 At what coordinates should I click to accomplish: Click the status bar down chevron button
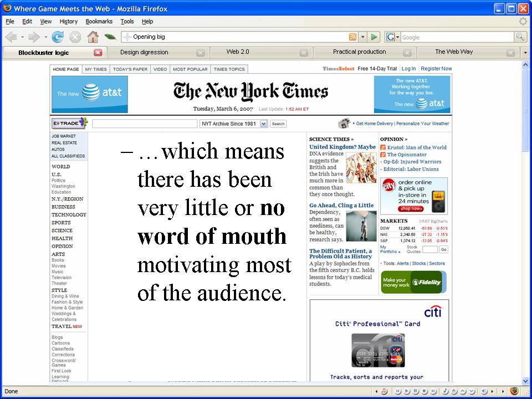click(x=472, y=391)
